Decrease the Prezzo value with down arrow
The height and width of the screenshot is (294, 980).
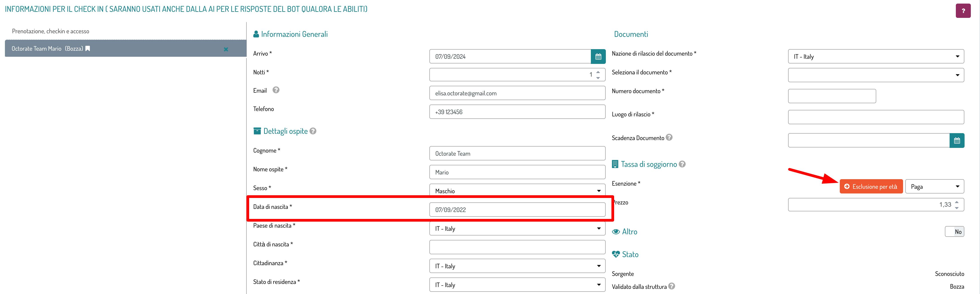[957, 208]
